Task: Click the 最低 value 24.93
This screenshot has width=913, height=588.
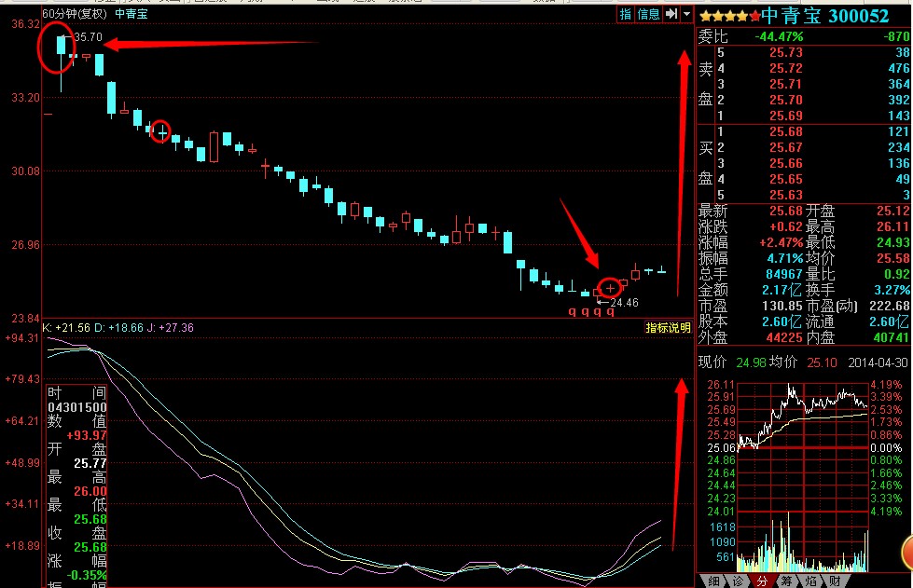Action: [x=893, y=242]
